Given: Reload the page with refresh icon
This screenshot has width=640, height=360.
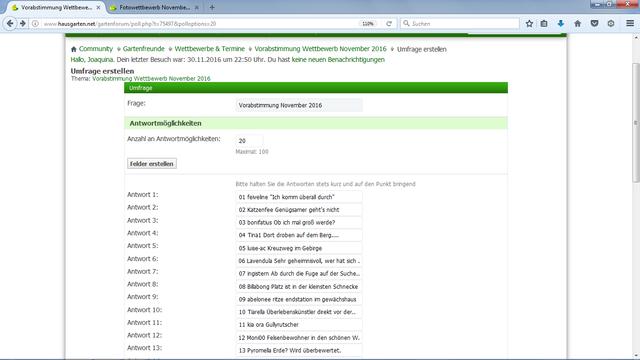Looking at the screenshot, I should tap(389, 24).
